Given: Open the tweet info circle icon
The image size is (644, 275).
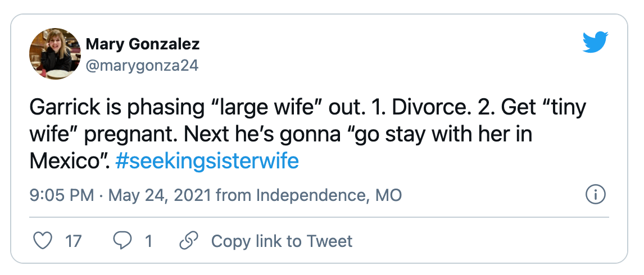Looking at the screenshot, I should (x=595, y=195).
